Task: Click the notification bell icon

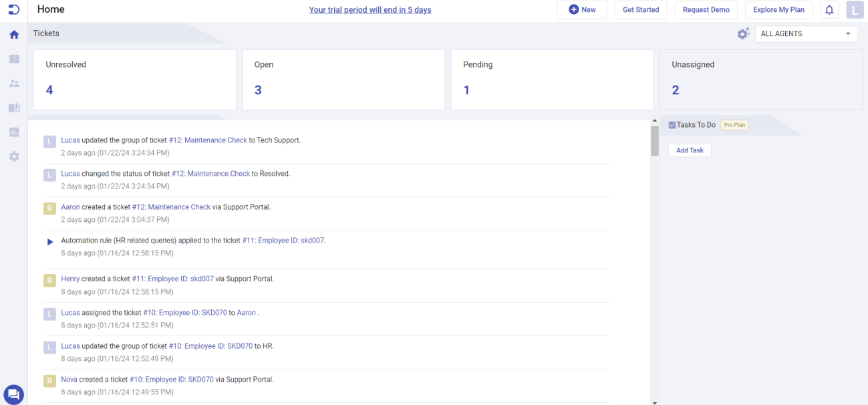Action: click(x=829, y=10)
